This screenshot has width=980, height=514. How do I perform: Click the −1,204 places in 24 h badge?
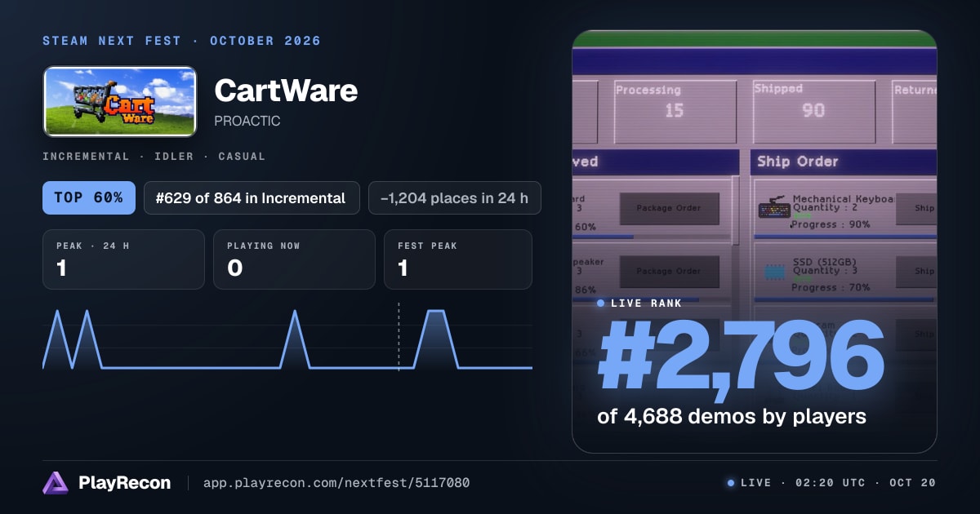[455, 197]
